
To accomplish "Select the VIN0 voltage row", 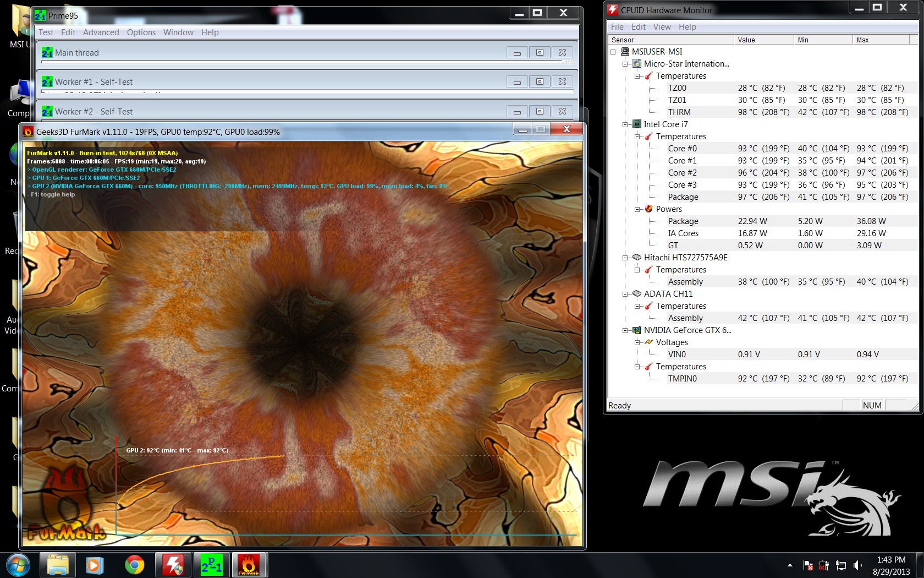I will [788, 354].
